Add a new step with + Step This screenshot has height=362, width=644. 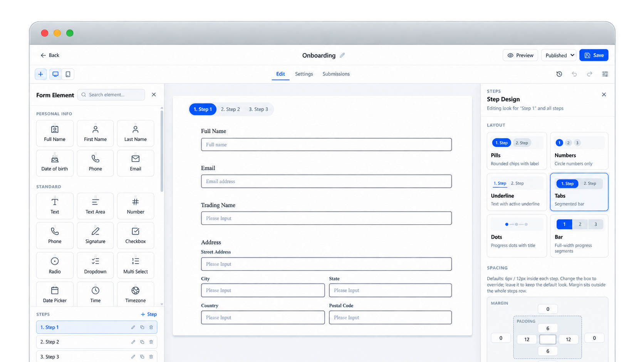coord(149,314)
